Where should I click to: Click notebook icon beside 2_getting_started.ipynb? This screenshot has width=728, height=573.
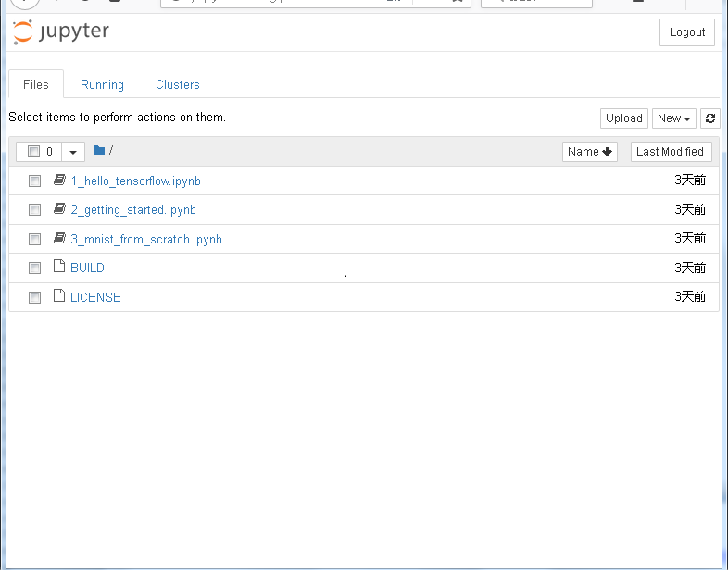(59, 209)
